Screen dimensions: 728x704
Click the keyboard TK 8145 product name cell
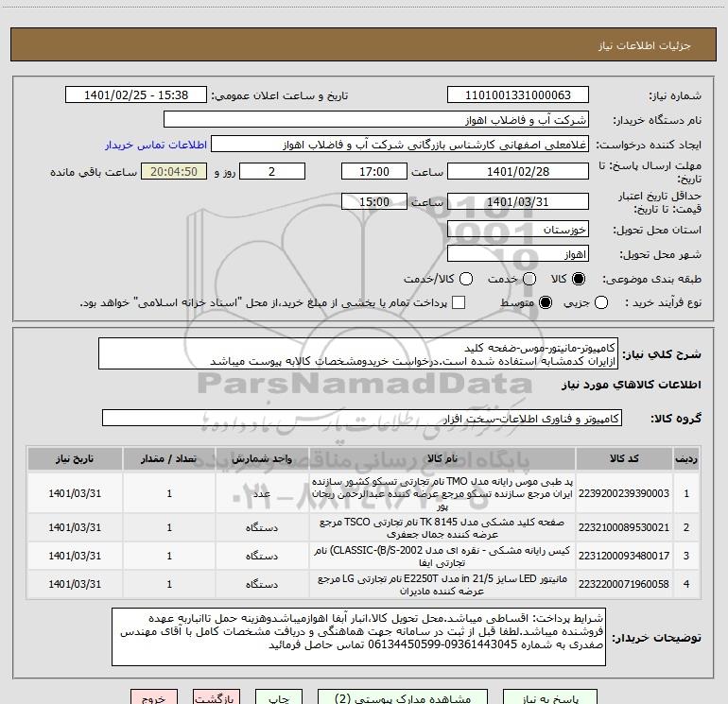pos(442,527)
